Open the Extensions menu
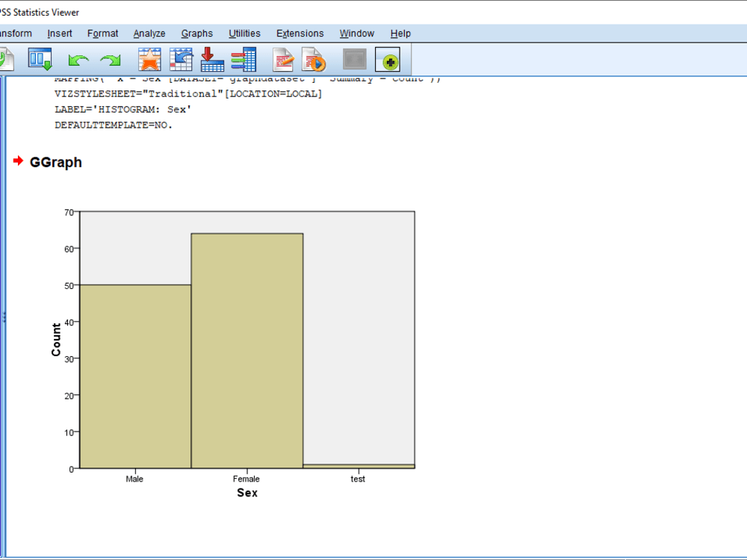This screenshot has width=747, height=560. (300, 33)
